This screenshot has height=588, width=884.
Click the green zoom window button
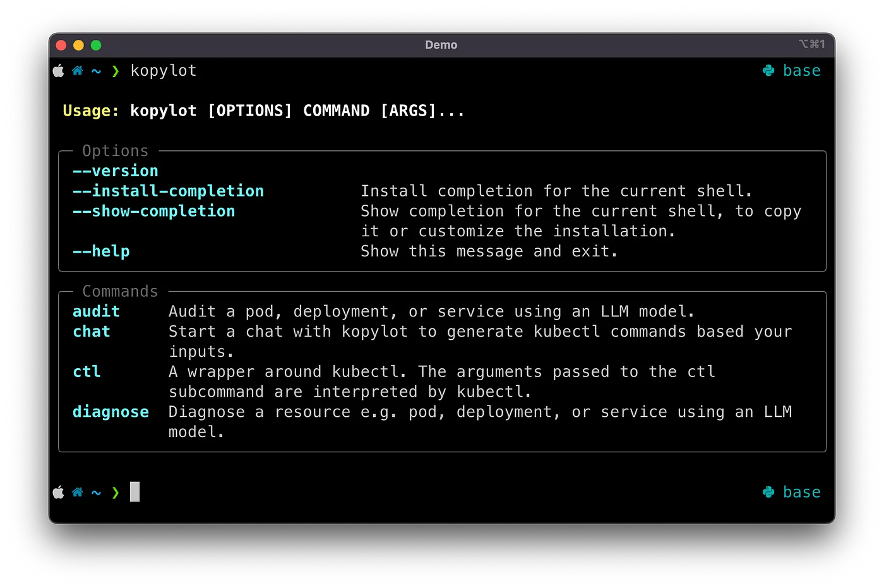pos(96,45)
